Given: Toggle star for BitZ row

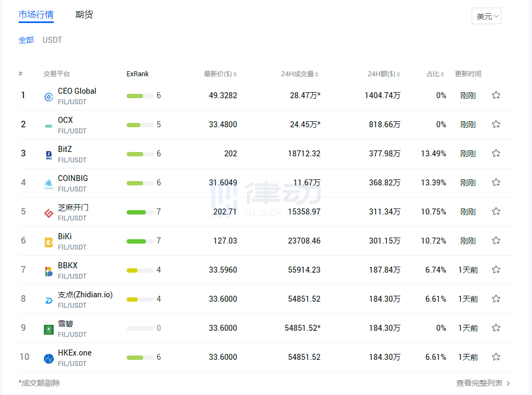Looking at the screenshot, I should point(496,154).
